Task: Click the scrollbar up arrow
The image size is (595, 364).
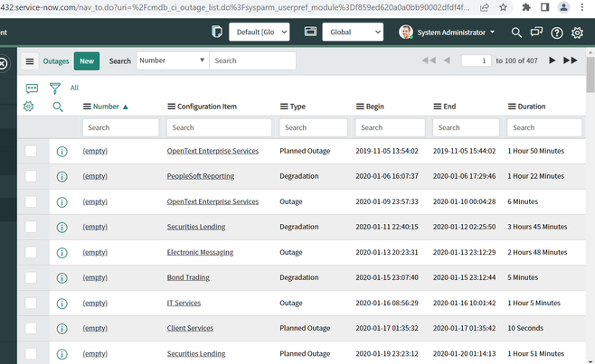Action: pyautogui.click(x=590, y=52)
